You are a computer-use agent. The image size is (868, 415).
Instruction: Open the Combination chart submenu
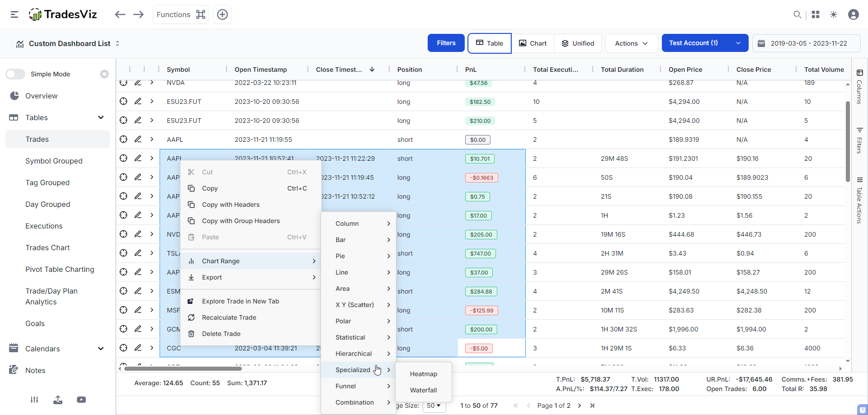point(359,402)
